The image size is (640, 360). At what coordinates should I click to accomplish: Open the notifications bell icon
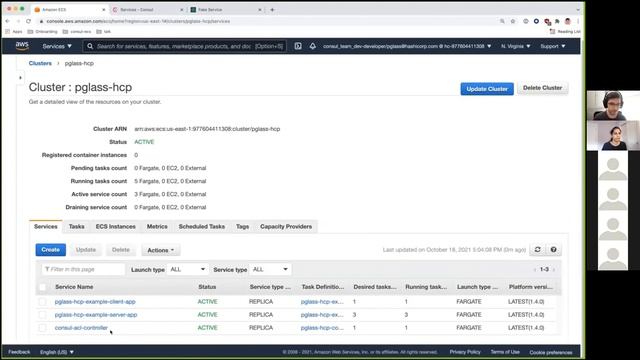pyautogui.click(x=312, y=46)
